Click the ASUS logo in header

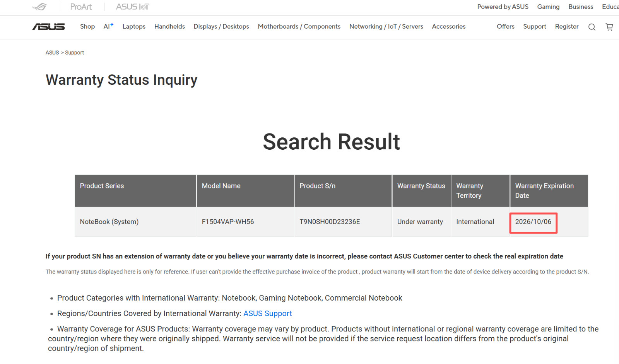48,27
